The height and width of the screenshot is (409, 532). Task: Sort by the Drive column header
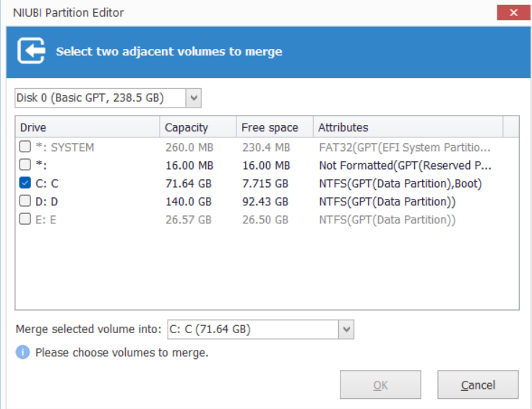[87, 127]
